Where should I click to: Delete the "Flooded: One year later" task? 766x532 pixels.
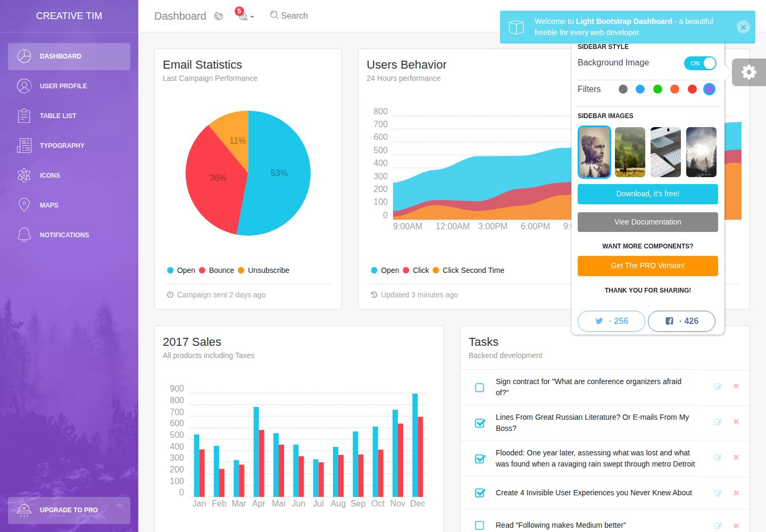click(736, 458)
